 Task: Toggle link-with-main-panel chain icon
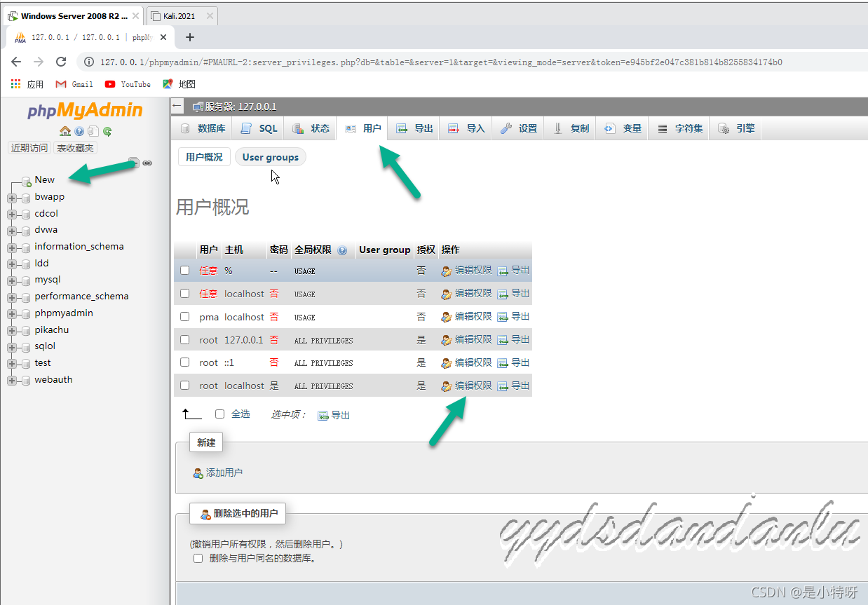point(147,163)
